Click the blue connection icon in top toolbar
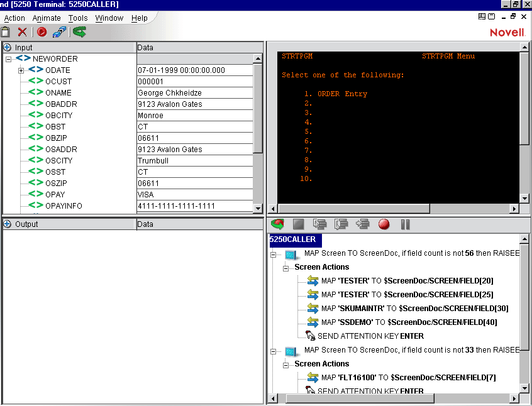 point(59,32)
